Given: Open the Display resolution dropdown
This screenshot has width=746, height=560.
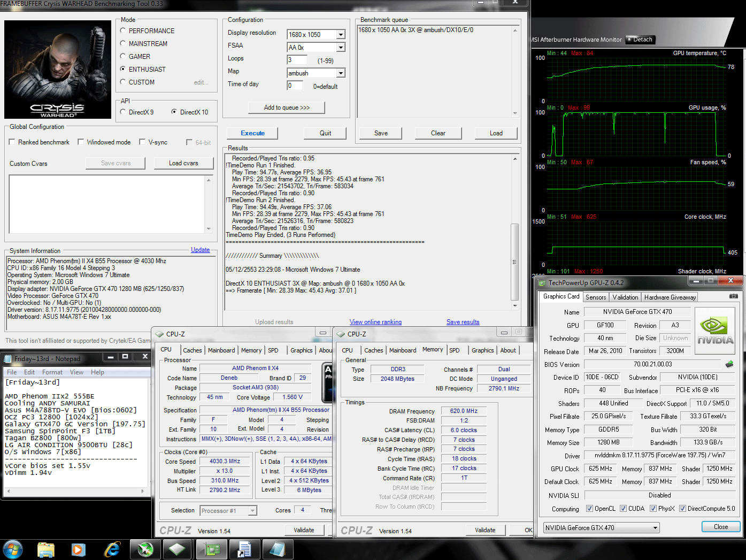Looking at the screenshot, I should (341, 34).
